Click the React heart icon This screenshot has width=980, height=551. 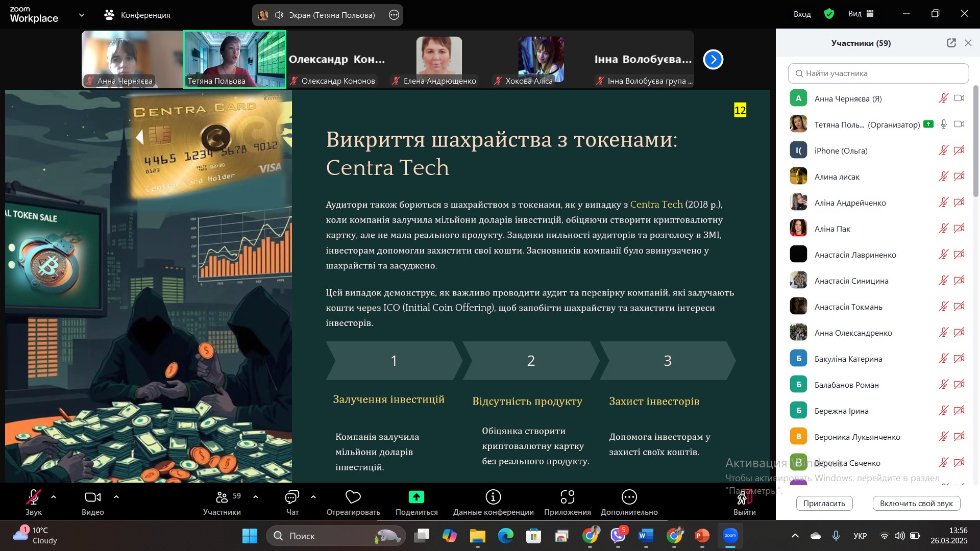pyautogui.click(x=353, y=497)
